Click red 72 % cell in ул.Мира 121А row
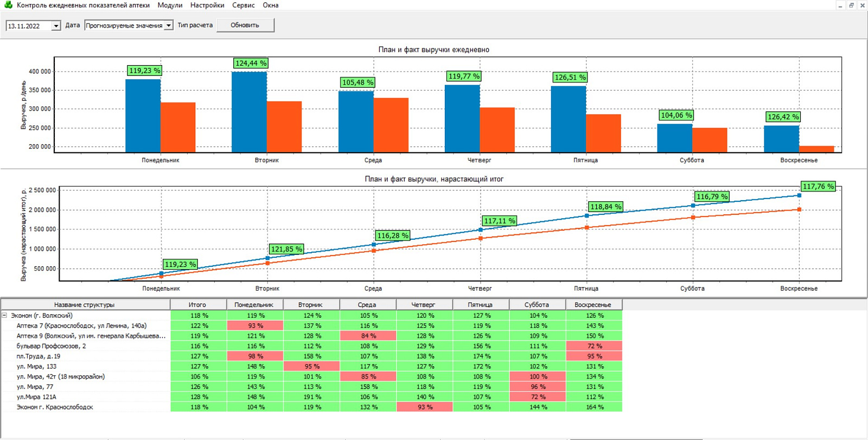The image size is (868, 440). pyautogui.click(x=537, y=397)
